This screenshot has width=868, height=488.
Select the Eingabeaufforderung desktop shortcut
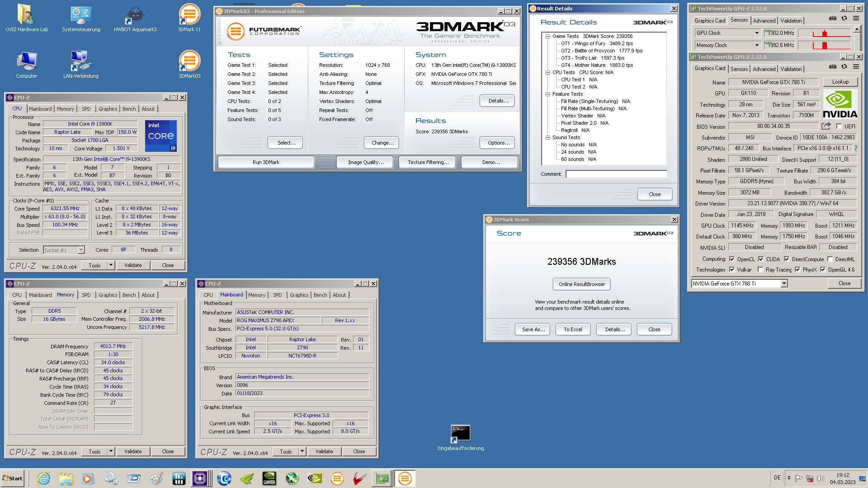[461, 437]
